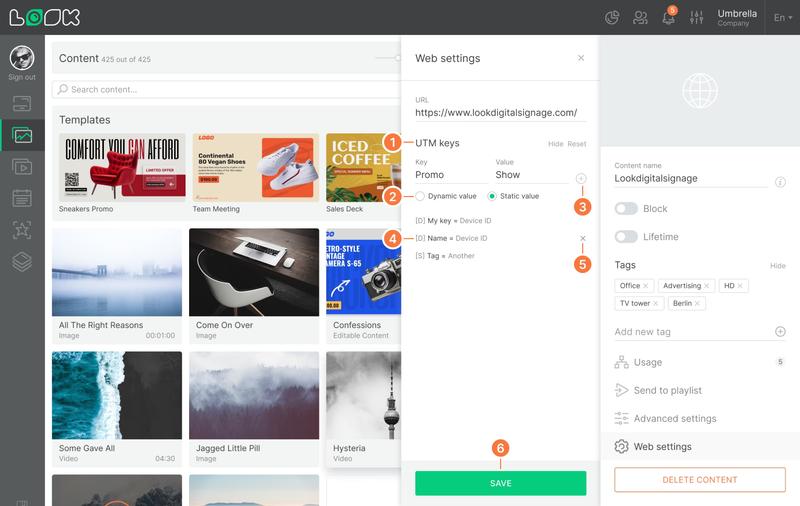Adjust the thumbnail size slider
Image resolution: width=800 pixels, height=506 pixels.
397,58
